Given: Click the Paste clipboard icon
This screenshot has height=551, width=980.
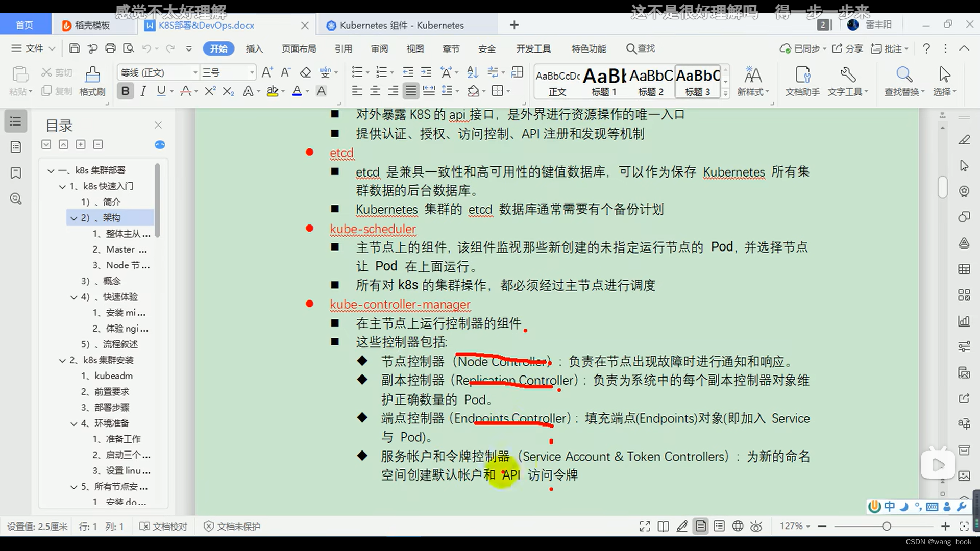Looking at the screenshot, I should click(x=20, y=75).
